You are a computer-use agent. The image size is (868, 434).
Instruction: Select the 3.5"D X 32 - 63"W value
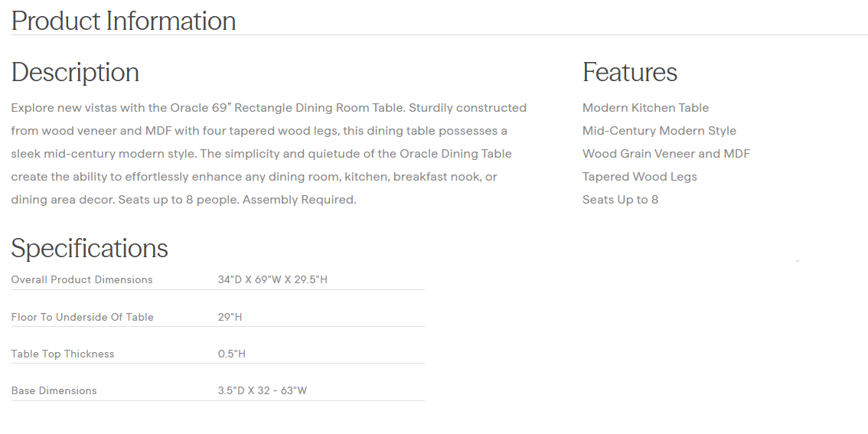tap(263, 390)
